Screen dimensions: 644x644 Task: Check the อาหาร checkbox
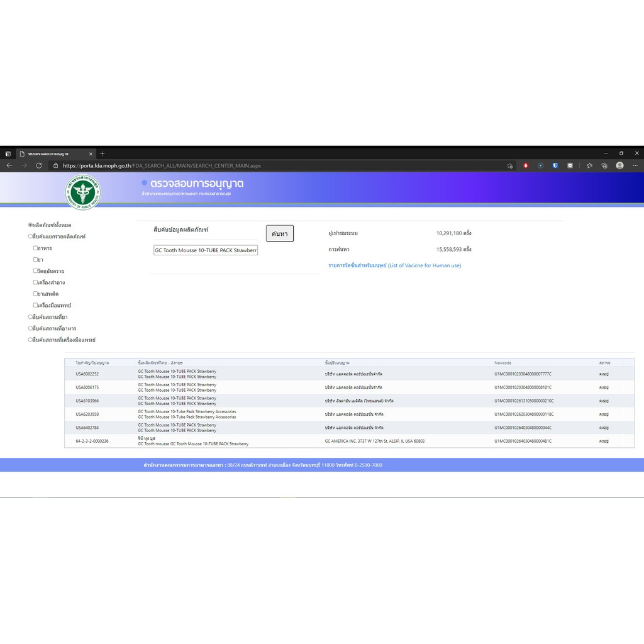pos(36,248)
